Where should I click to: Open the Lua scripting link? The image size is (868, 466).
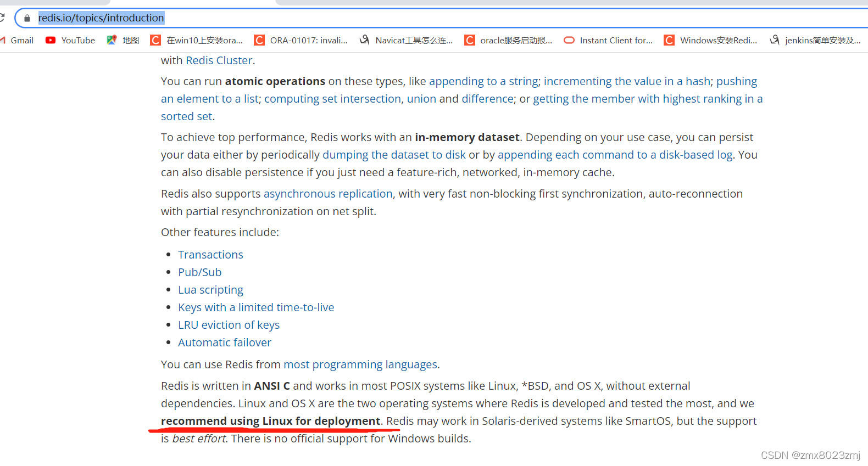210,290
